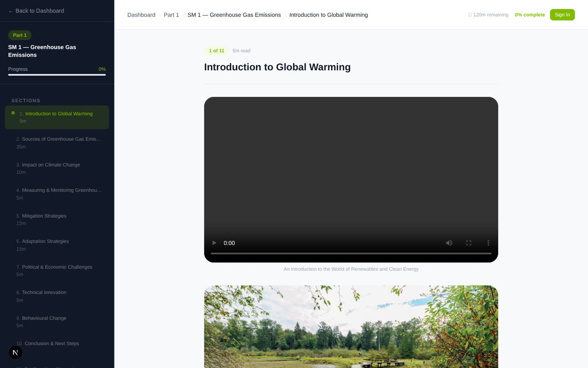This screenshot has height=368, width=588.
Task: Click the video caption about Renewables
Action: point(351,269)
